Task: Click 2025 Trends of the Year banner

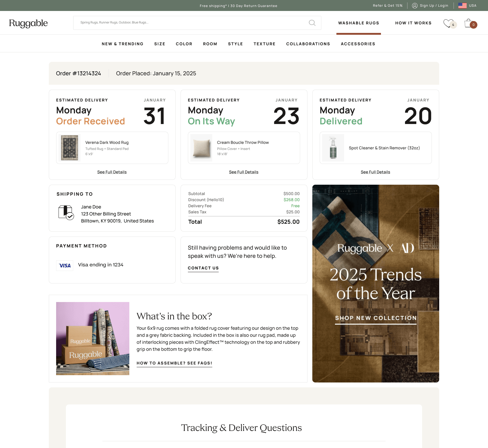Action: point(376,284)
